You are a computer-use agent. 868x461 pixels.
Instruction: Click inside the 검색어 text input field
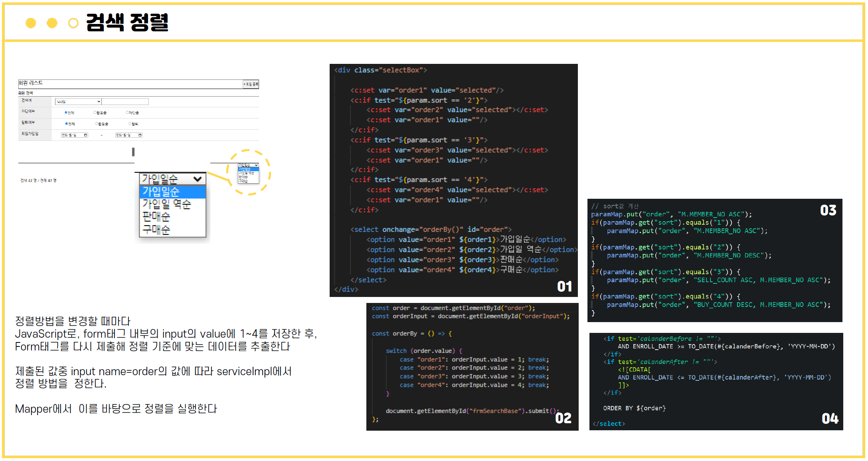pyautogui.click(x=125, y=101)
